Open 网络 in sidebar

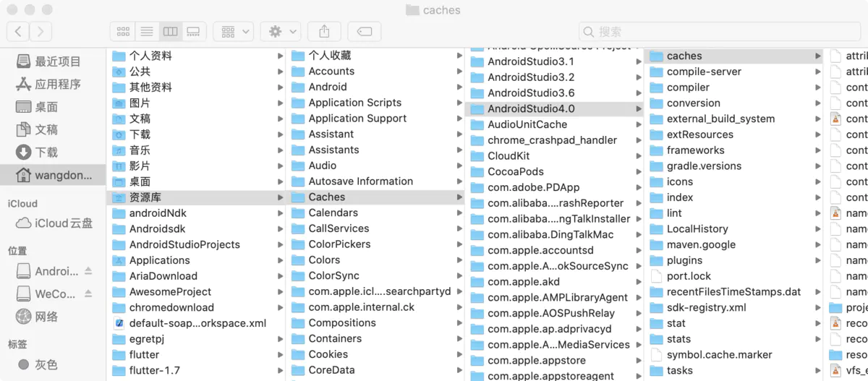pos(52,317)
